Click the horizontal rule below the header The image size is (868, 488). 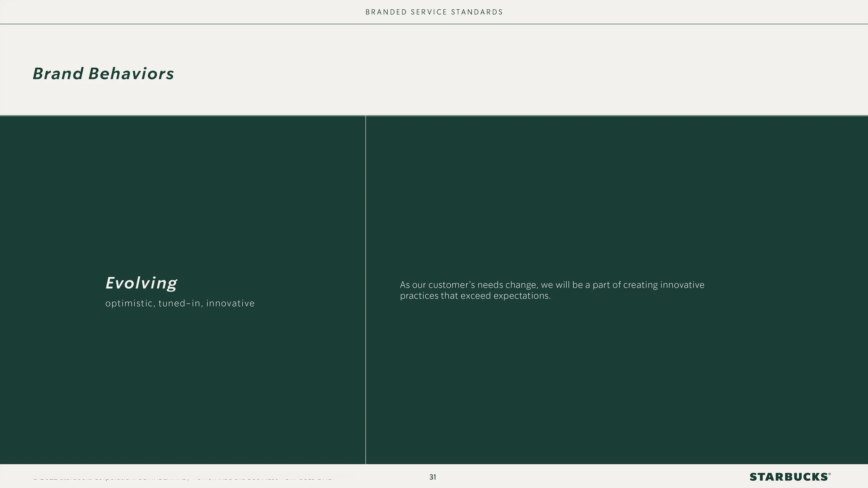[434, 24]
